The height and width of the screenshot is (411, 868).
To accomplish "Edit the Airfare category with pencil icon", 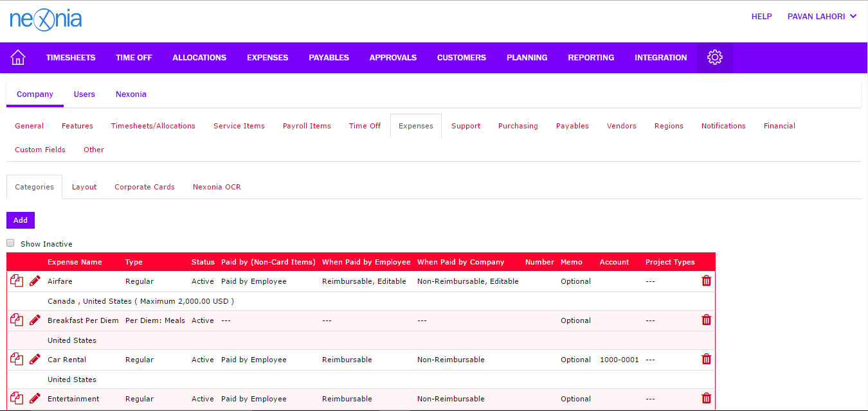I will click(x=35, y=281).
